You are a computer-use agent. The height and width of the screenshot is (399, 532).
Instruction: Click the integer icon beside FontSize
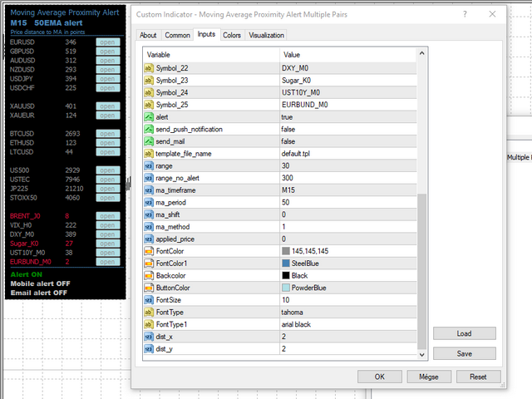149,300
